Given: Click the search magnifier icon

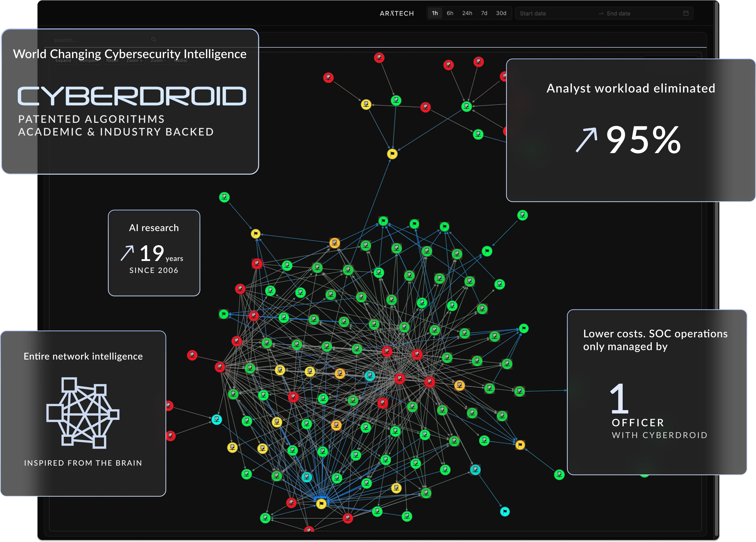Looking at the screenshot, I should point(154,40).
